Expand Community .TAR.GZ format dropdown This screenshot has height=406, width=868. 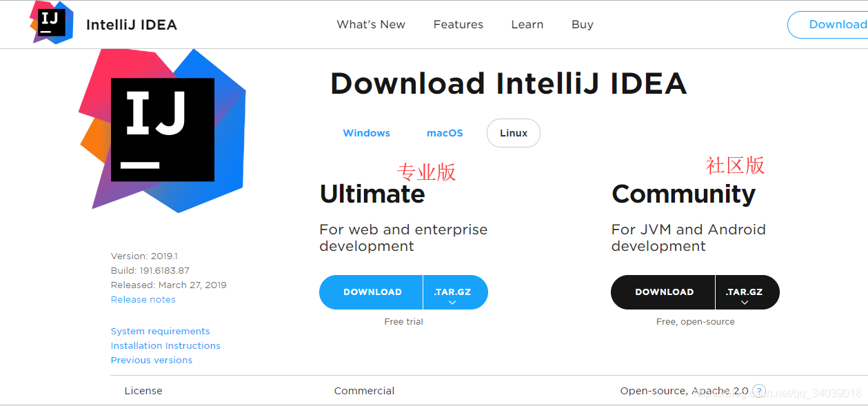click(747, 292)
